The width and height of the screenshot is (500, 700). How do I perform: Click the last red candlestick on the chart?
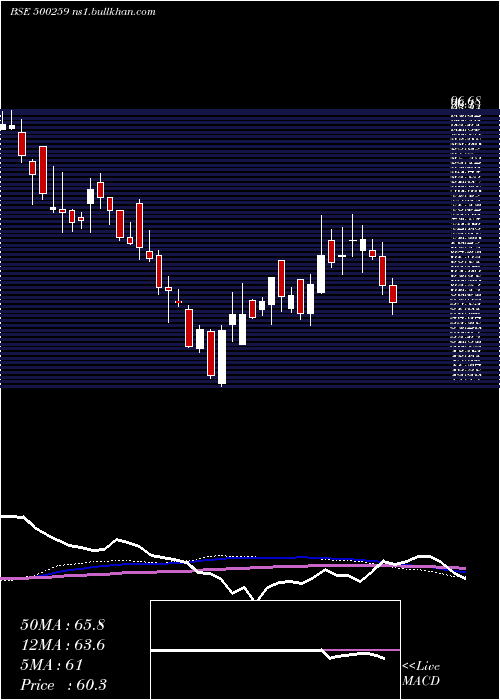pyautogui.click(x=393, y=294)
